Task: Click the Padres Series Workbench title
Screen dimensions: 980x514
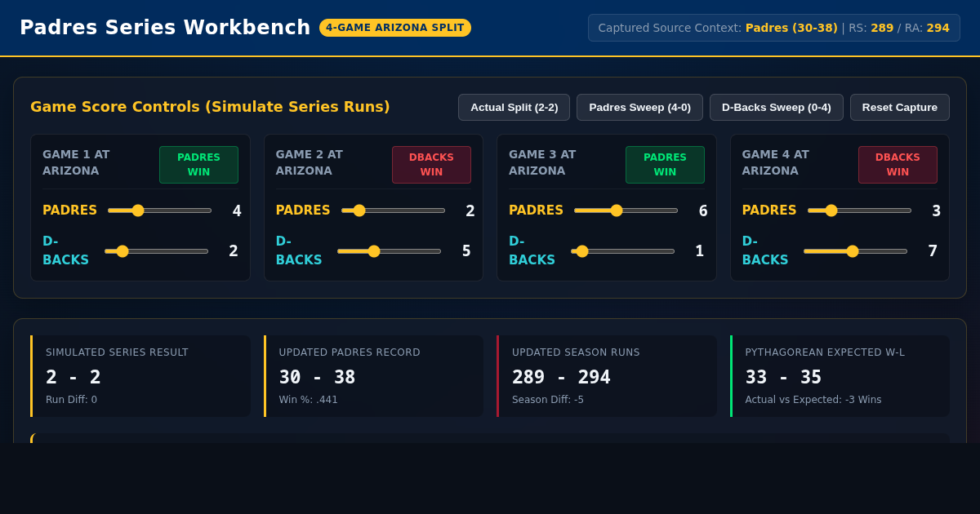Action: 165,28
